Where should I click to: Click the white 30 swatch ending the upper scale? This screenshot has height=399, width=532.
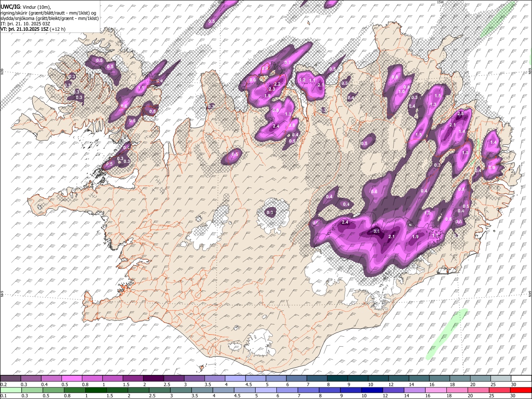coord(521,379)
